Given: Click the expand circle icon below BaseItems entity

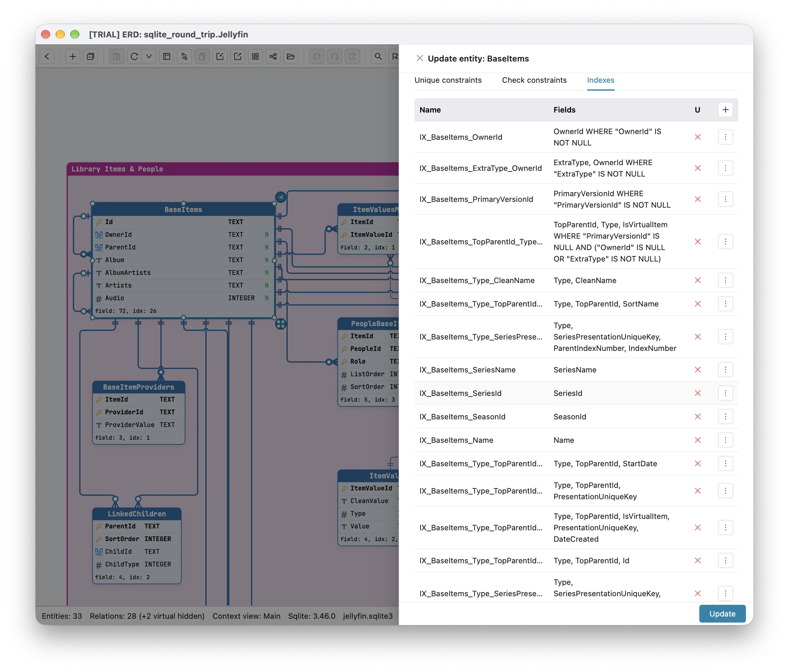Looking at the screenshot, I should [x=281, y=324].
